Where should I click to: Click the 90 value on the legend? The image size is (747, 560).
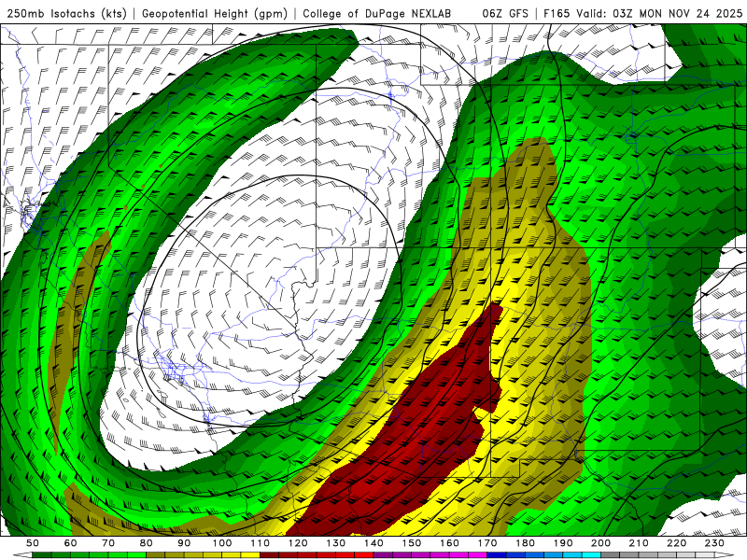[x=184, y=543]
